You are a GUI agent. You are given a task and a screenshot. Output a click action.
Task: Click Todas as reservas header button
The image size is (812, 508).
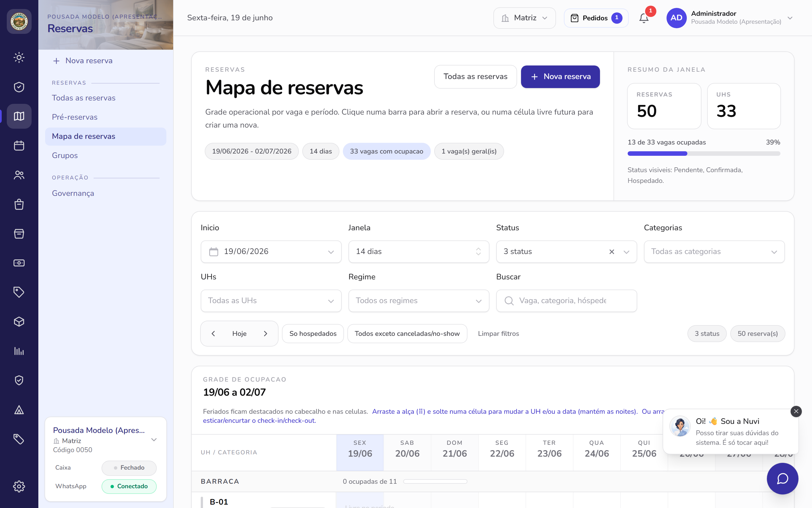coord(475,76)
